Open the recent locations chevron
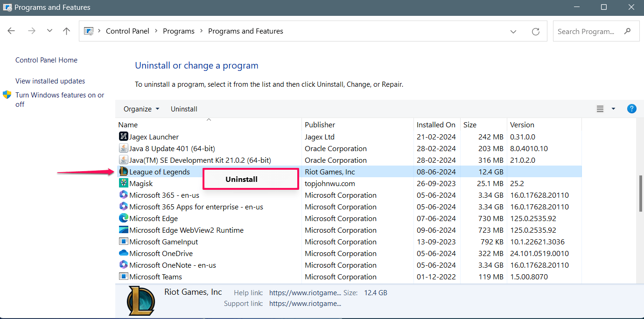The width and height of the screenshot is (644, 319). point(49,31)
